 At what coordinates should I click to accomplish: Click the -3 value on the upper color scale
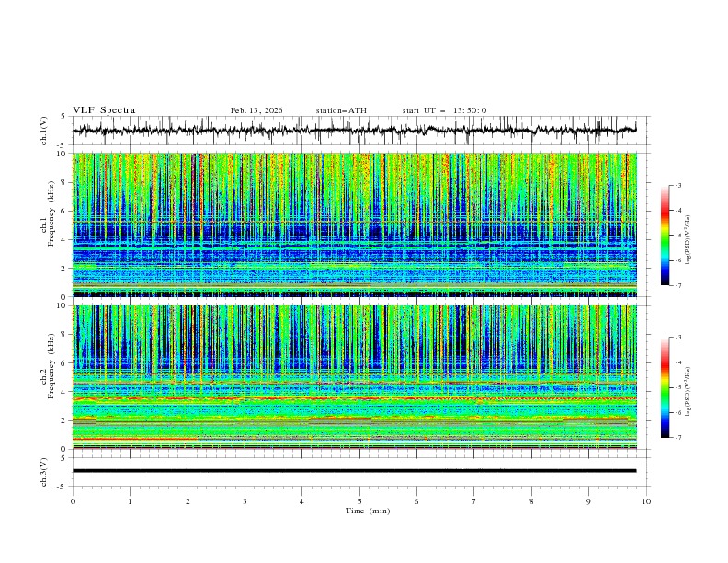click(678, 186)
